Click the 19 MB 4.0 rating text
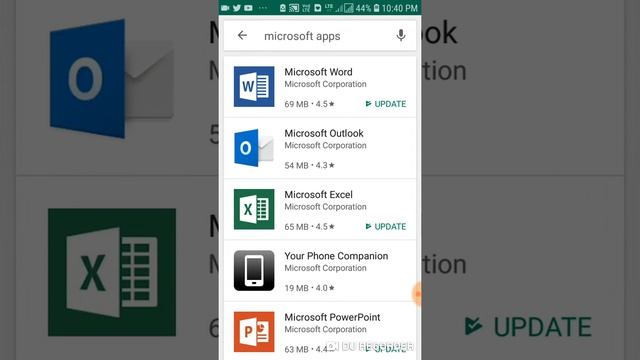The height and width of the screenshot is (360, 640). click(309, 288)
